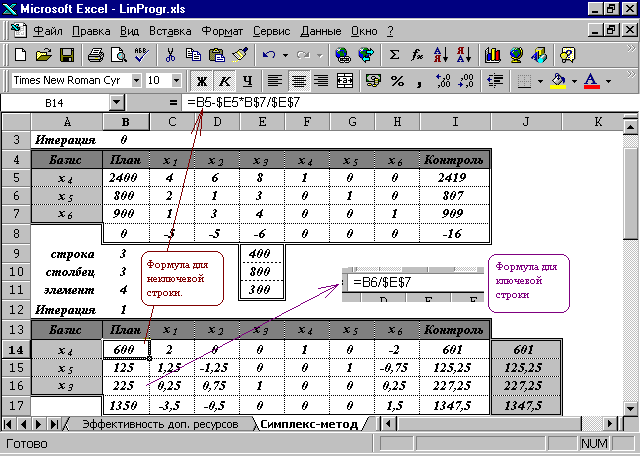Run spell check ABC icon
640x456 pixels.
pyautogui.click(x=142, y=55)
